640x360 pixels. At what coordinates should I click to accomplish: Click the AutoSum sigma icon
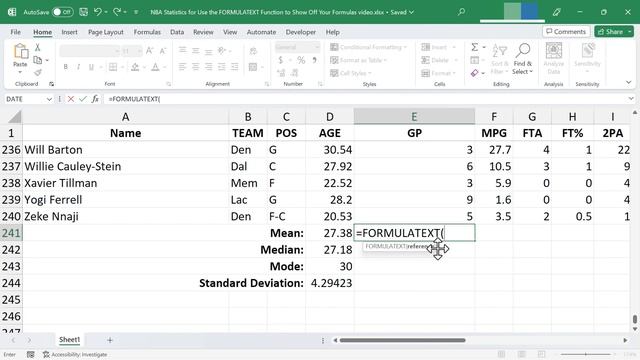pos(474,47)
